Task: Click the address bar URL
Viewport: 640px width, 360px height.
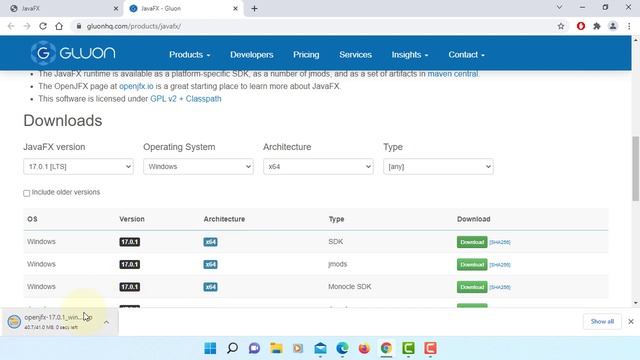Action: [133, 26]
